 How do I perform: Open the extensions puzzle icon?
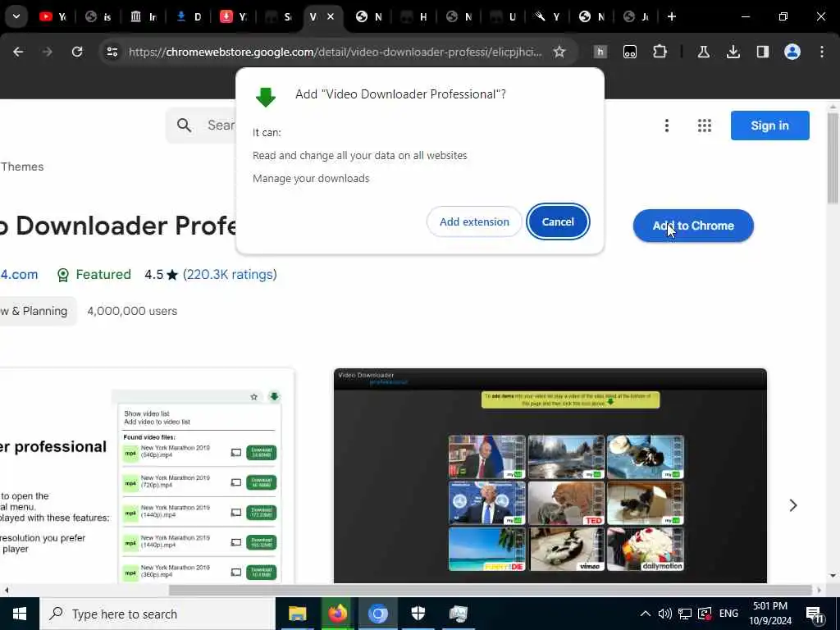tap(660, 52)
